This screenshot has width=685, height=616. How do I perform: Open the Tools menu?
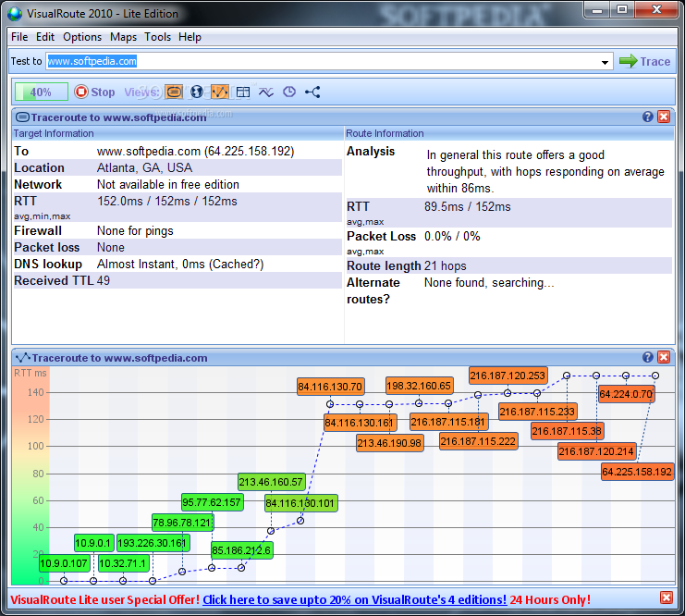pos(158,37)
